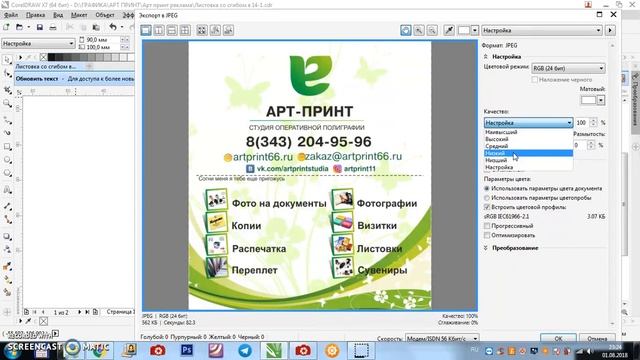Click the quality percentage value field
This screenshot has width=640, height=360.
(x=582, y=122)
